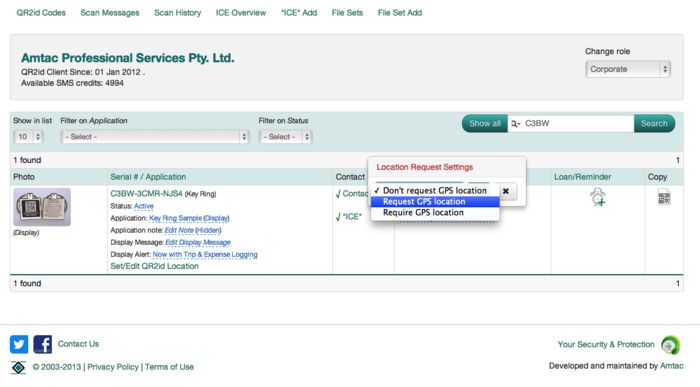Screen dimensions: 700x387
Task: Go to Scan Messages tab
Action: [110, 13]
